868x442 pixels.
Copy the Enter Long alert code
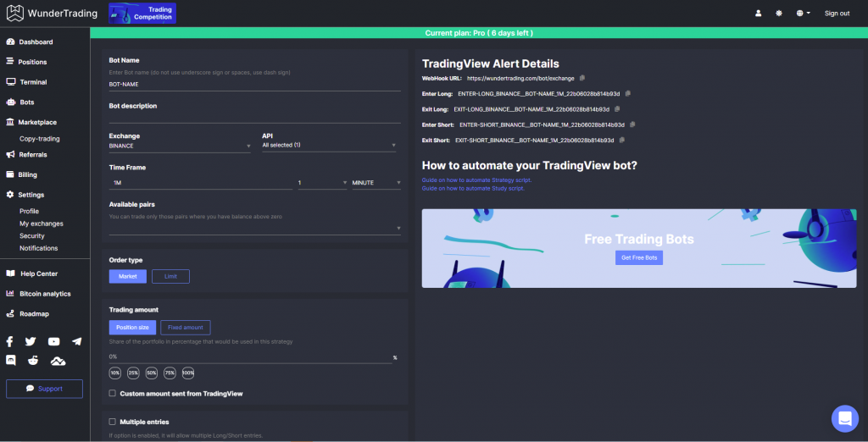(x=627, y=93)
